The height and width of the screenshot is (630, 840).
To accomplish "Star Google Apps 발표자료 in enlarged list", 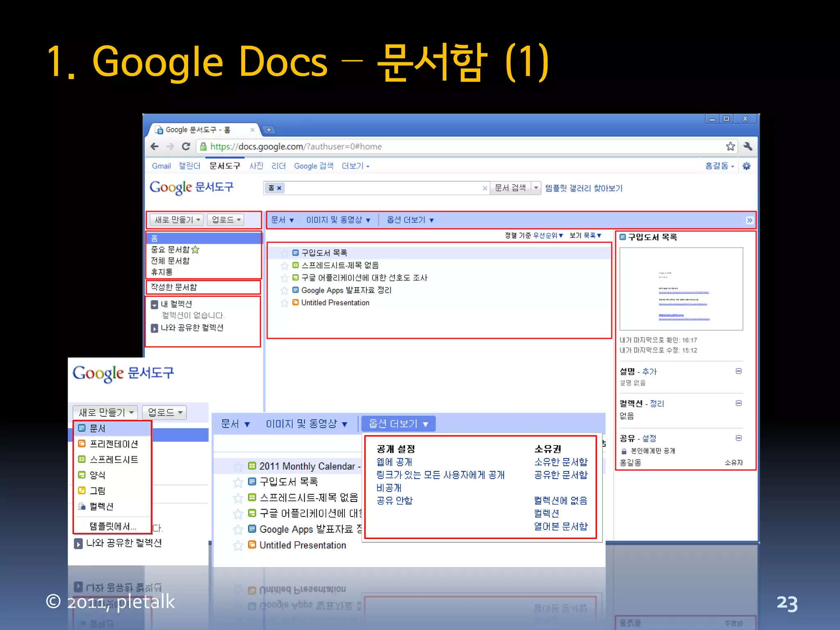I will point(238,530).
